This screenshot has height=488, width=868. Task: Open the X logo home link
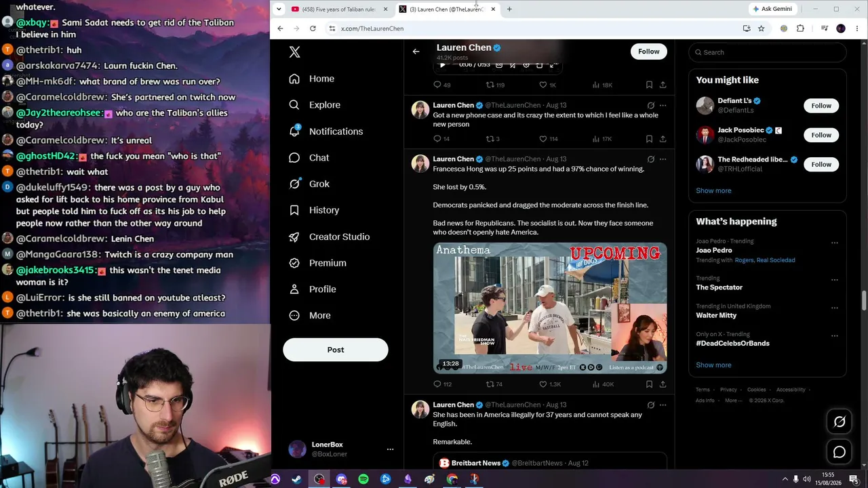(x=294, y=52)
